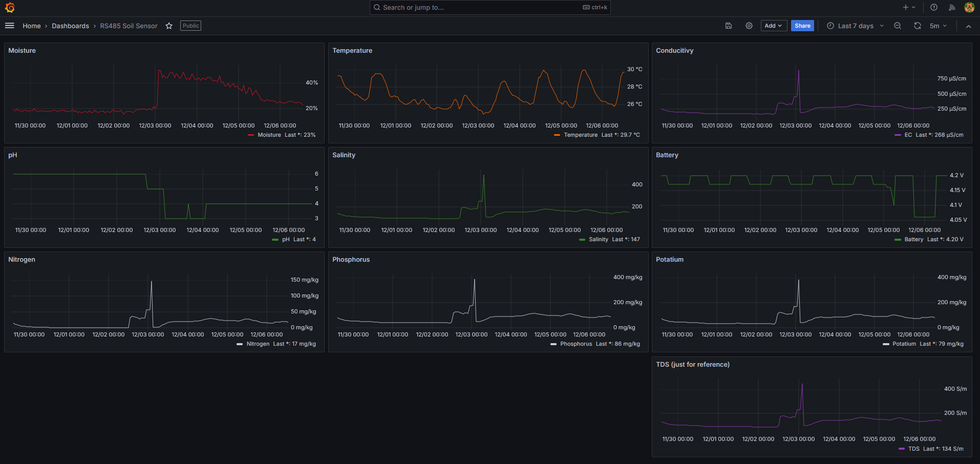Click the search input field
Screen dimensions: 980x464
pos(489,7)
